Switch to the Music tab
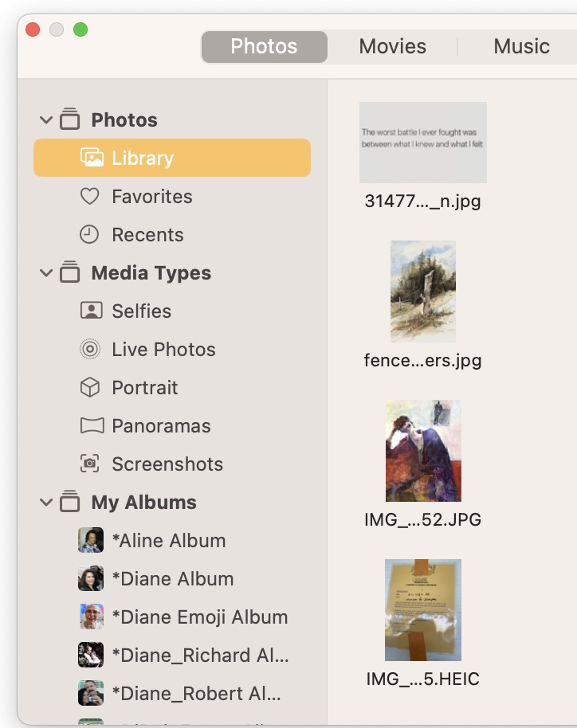Viewport: 577px width, 728px height. (521, 46)
